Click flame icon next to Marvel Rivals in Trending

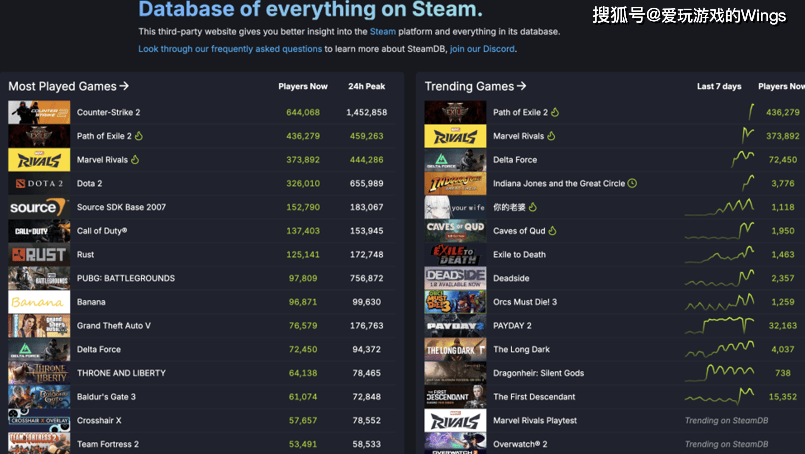pyautogui.click(x=551, y=136)
